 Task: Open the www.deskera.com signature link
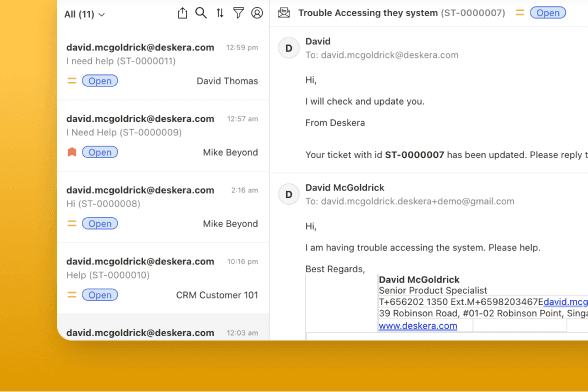(418, 326)
